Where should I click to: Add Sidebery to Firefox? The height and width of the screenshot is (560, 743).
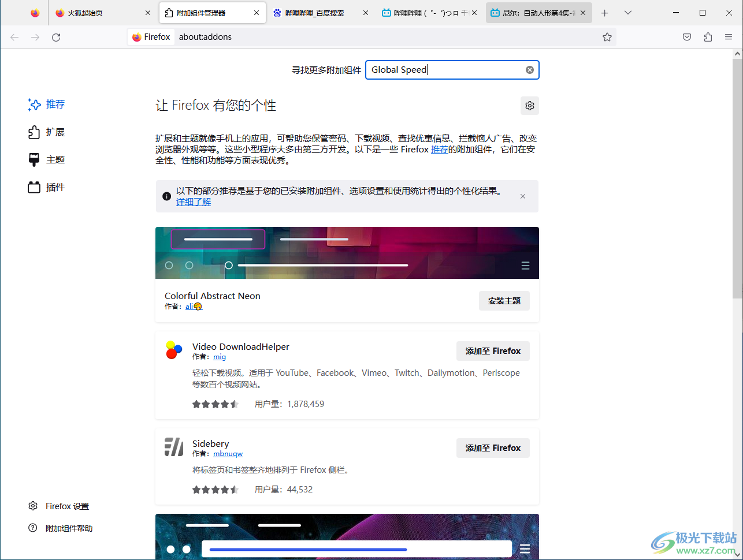(x=493, y=448)
